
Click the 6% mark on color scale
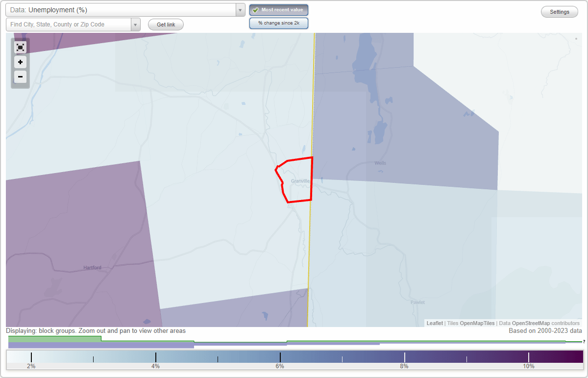[x=280, y=366]
